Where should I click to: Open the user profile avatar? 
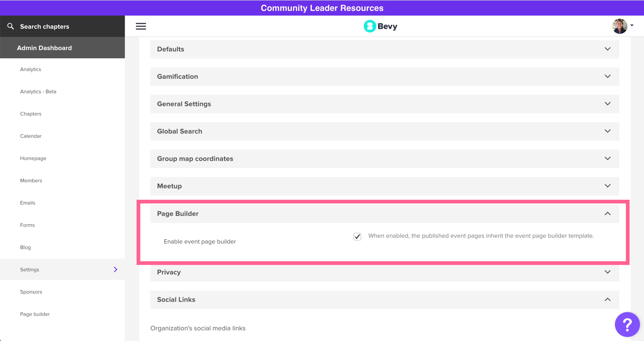[x=619, y=26]
